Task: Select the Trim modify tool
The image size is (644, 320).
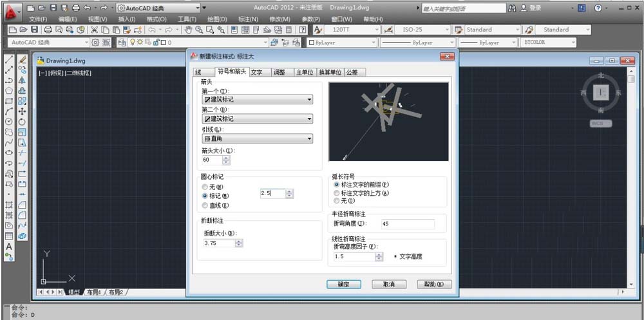Action: click(x=22, y=153)
